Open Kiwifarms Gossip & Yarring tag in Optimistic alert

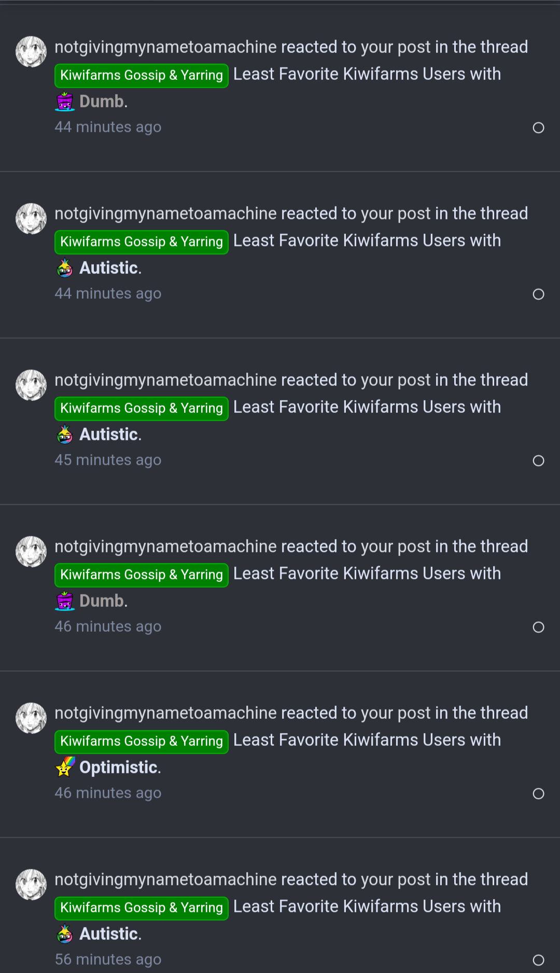141,741
